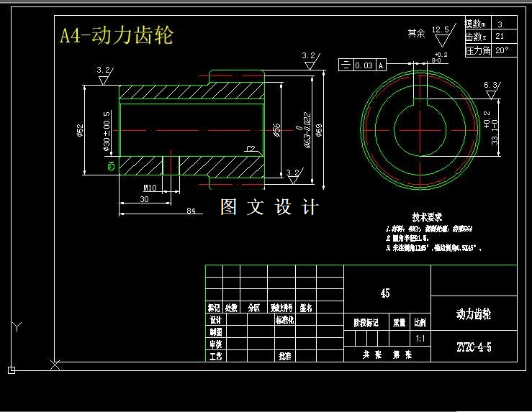Click the "分区" cell in revision table
Viewport: 532px width, 412px height.
(x=254, y=308)
